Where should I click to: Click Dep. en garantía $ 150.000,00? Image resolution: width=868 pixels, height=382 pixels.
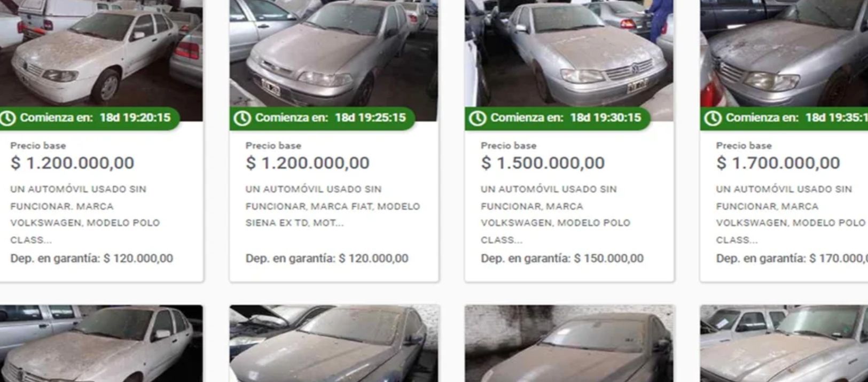click(x=562, y=259)
